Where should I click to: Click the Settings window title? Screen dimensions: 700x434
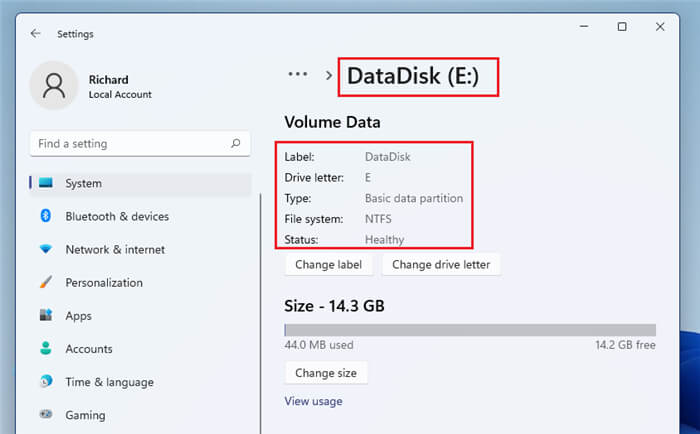point(75,34)
